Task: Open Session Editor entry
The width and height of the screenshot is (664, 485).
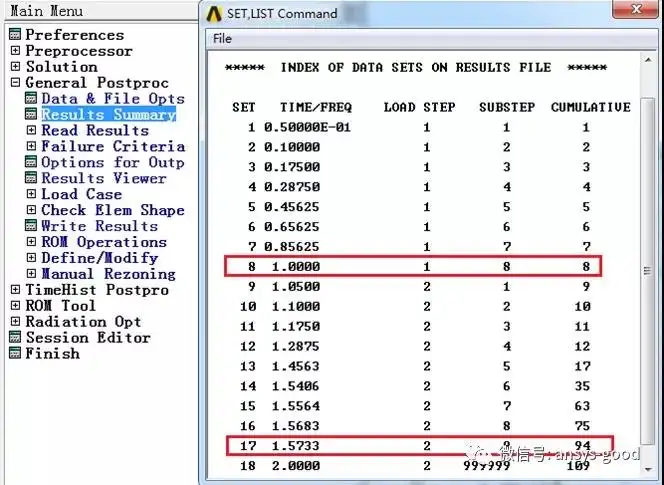Action: (x=88, y=338)
